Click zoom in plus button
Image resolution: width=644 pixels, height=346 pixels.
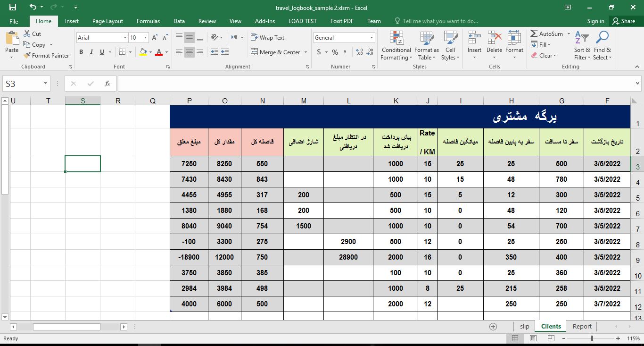(x=619, y=338)
